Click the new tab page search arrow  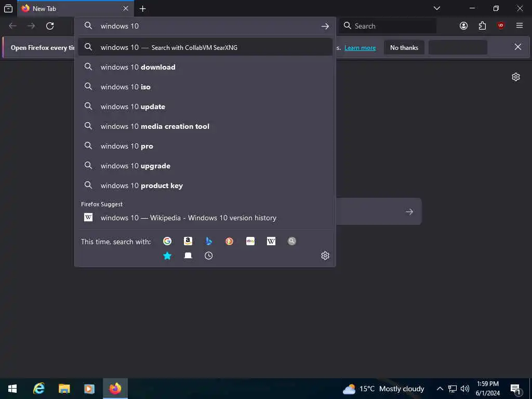(409, 212)
